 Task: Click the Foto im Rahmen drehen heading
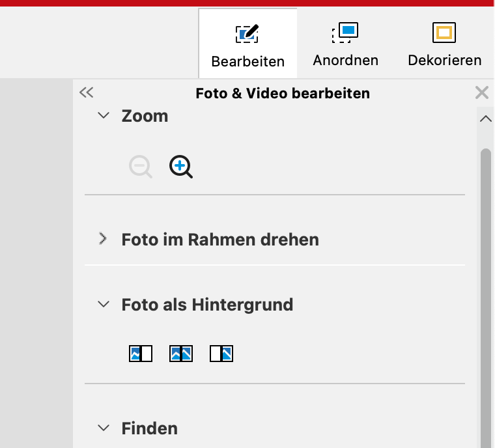point(220,240)
